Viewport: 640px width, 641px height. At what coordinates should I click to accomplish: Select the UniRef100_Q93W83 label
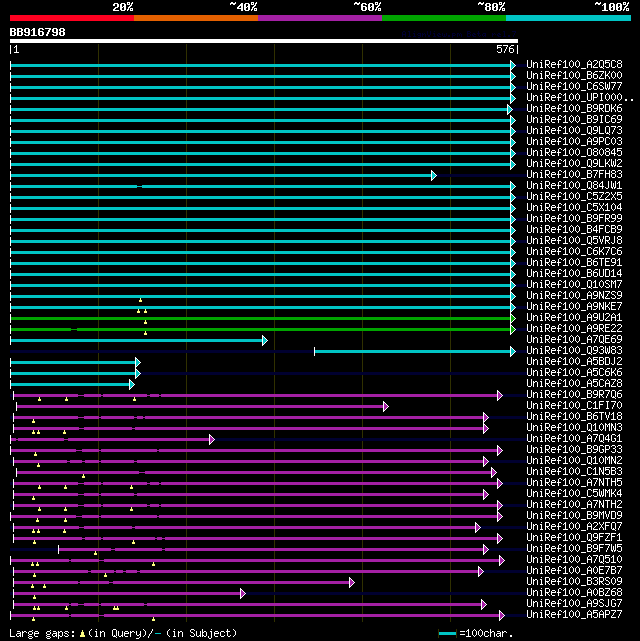click(574, 351)
